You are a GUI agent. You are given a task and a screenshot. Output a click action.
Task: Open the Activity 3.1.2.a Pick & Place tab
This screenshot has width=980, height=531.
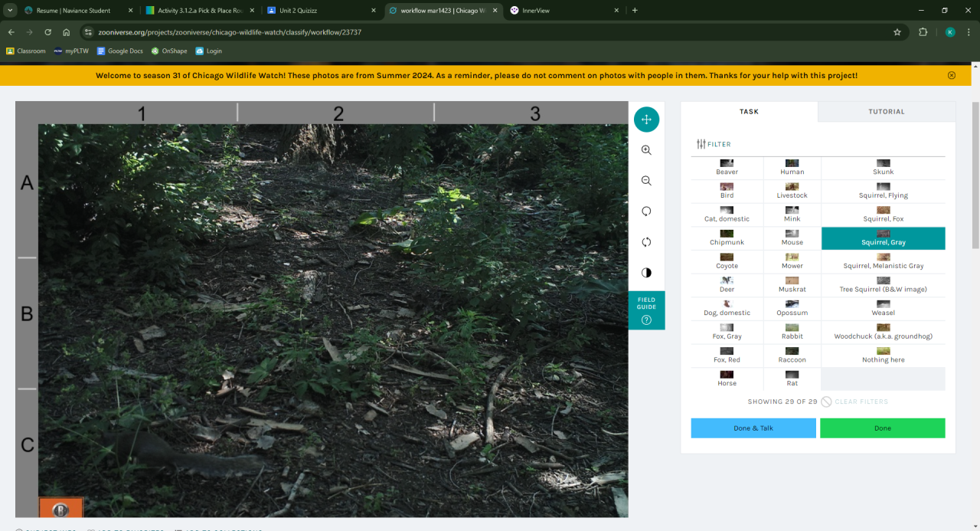(x=199, y=11)
